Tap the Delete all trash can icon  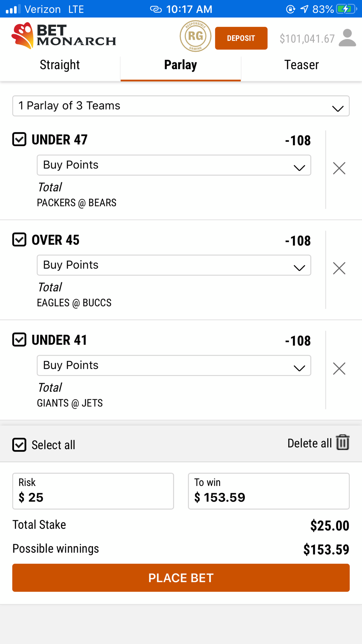tap(343, 443)
